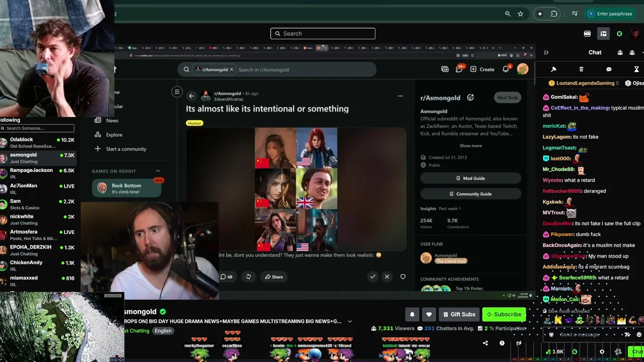Click the mod shield icon on post
This screenshot has height=362, width=644.
click(x=403, y=277)
